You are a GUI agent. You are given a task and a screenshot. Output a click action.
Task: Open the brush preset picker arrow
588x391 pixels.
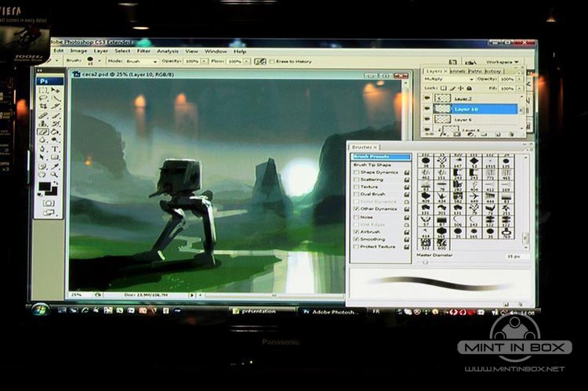click(100, 61)
